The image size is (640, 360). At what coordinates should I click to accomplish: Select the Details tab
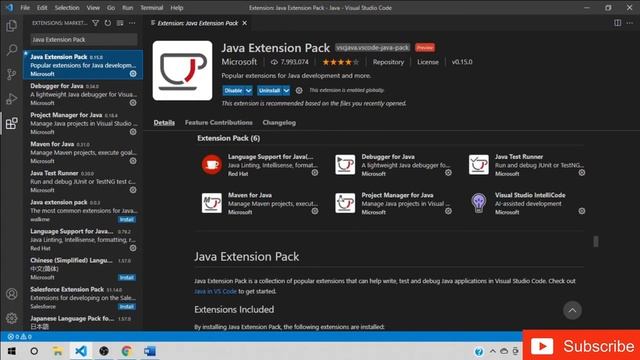(164, 122)
